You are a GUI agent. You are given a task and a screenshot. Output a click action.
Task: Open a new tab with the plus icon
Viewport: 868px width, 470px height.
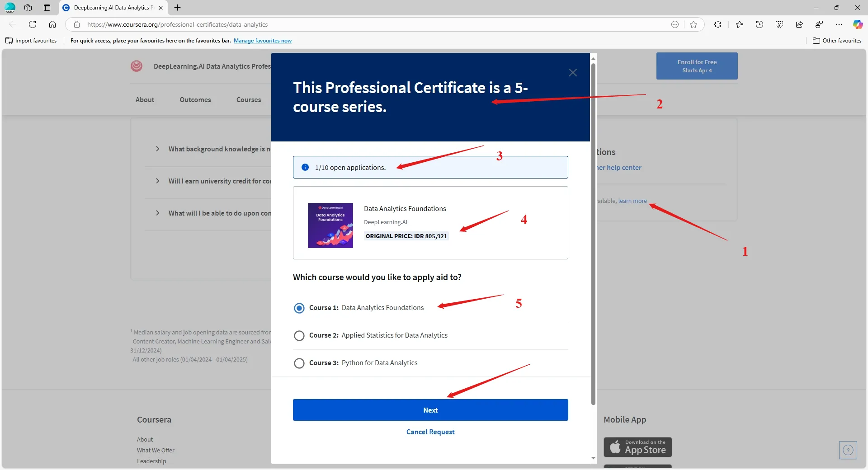coord(178,8)
